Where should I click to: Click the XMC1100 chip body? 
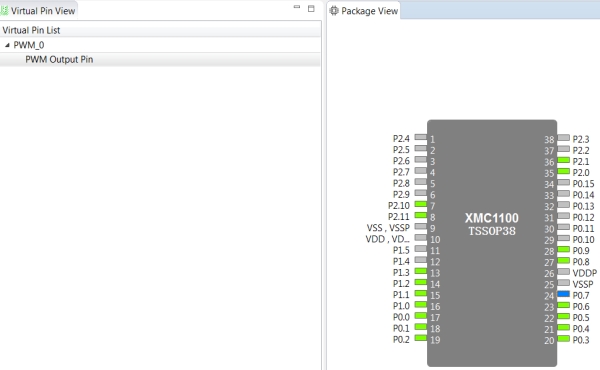point(492,243)
